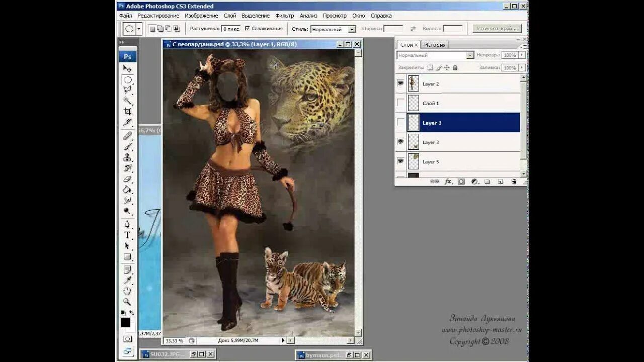Open the document status bar arrow
Viewport: 644px width, 362px height.
pos(283,340)
